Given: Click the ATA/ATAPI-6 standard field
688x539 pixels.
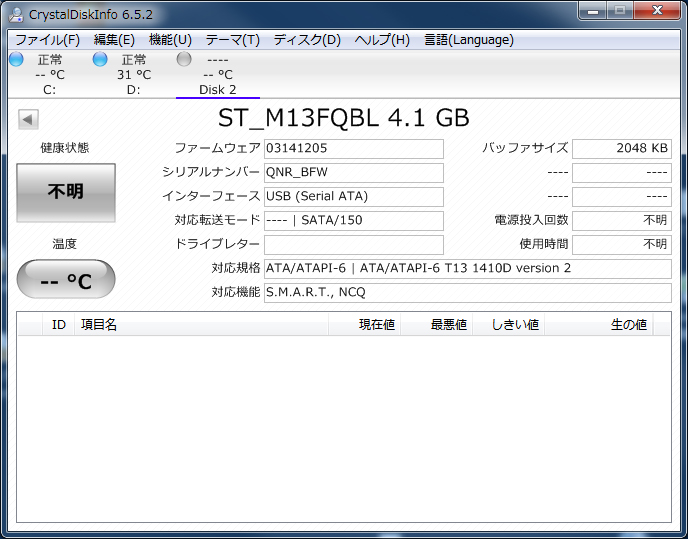Looking at the screenshot, I should 468,269.
